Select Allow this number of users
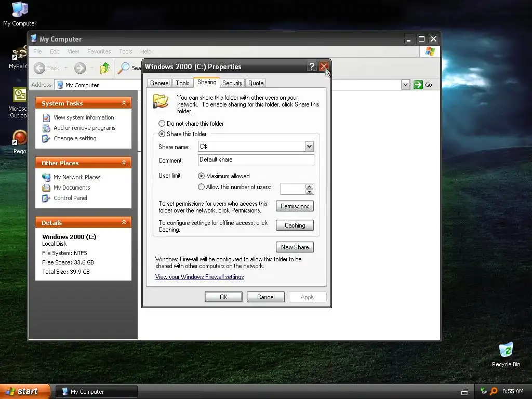532x399 pixels. point(201,187)
